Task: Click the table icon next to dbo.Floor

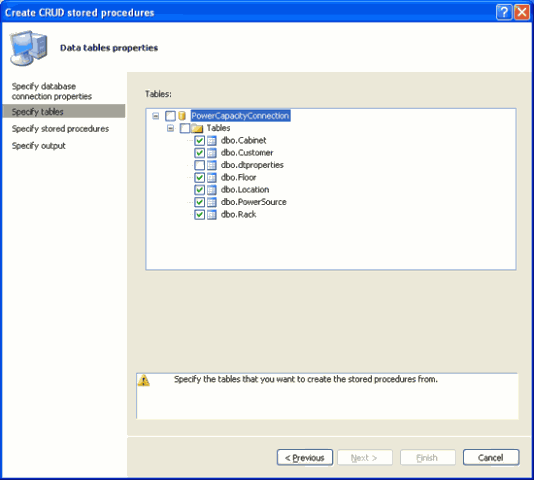Action: pyautogui.click(x=212, y=177)
